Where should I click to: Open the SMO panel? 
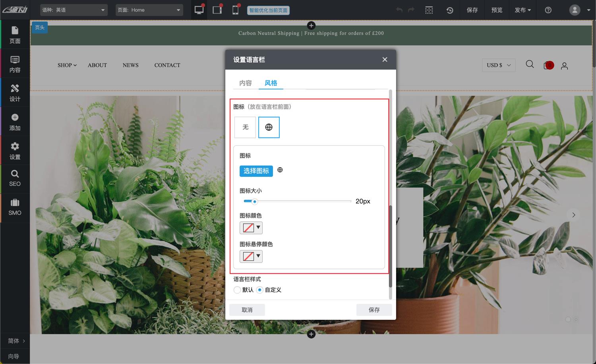(15, 207)
